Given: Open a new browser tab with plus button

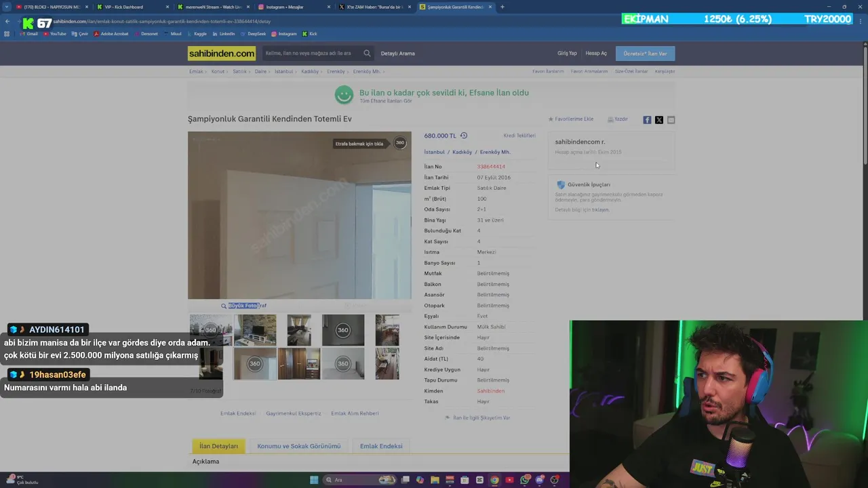Looking at the screenshot, I should click(502, 7).
